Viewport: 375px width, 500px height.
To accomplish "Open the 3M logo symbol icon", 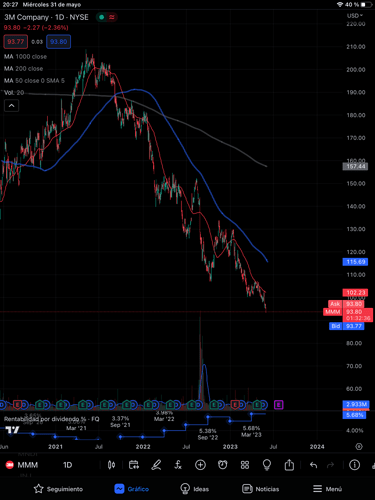I will [x=10, y=465].
